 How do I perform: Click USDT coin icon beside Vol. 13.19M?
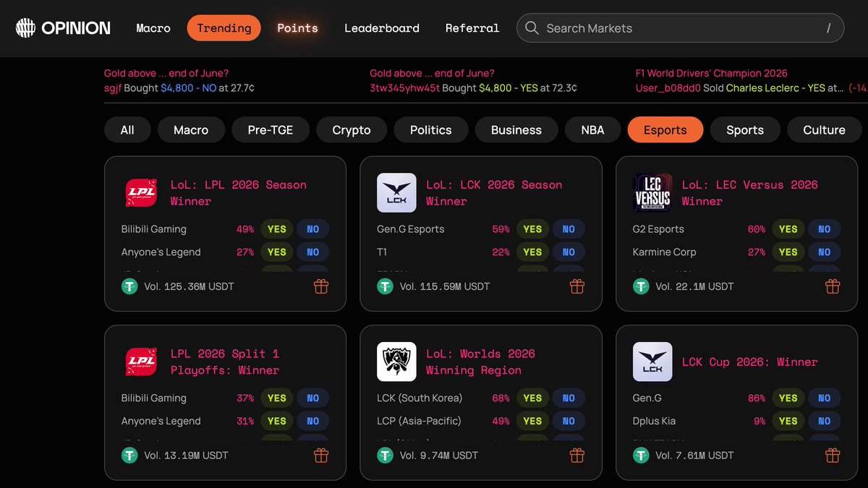point(129,455)
